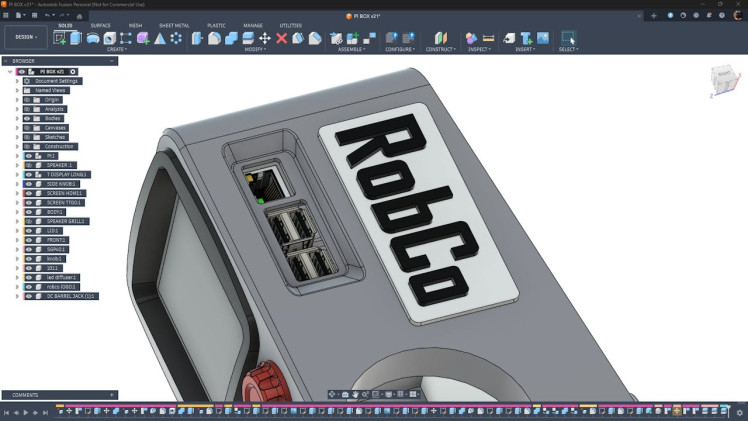Jump to timeline beginning
Screen dimensions: 748x421
pyautogui.click(x=6, y=412)
